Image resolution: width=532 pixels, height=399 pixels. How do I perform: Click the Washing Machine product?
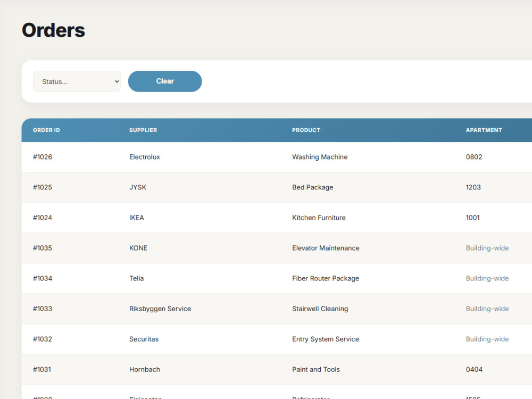[x=320, y=157]
